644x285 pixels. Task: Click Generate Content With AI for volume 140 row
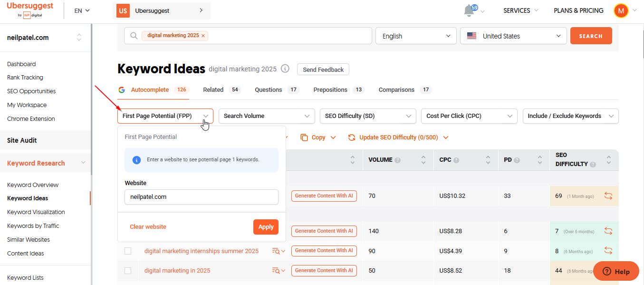[324, 231]
